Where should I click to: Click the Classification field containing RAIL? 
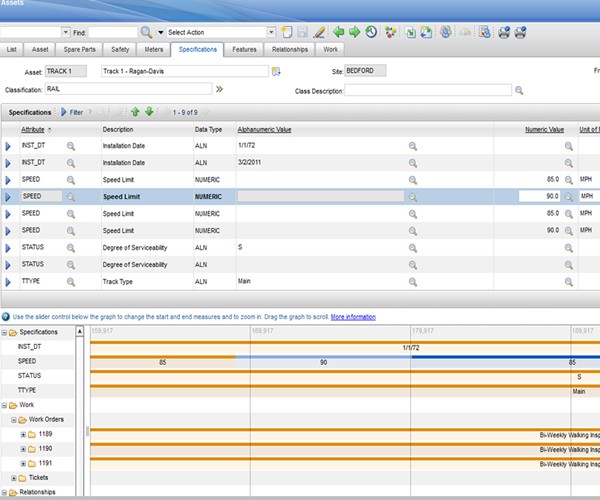pos(129,89)
